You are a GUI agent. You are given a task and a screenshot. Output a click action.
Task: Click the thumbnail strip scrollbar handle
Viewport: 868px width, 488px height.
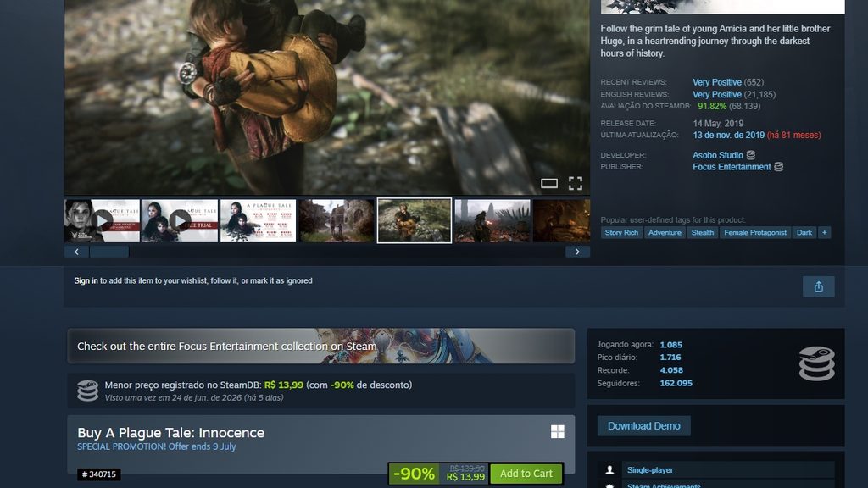109,252
